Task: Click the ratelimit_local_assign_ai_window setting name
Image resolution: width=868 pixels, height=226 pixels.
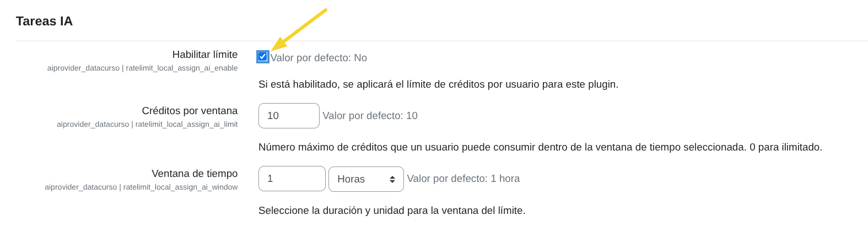Action: click(180, 187)
